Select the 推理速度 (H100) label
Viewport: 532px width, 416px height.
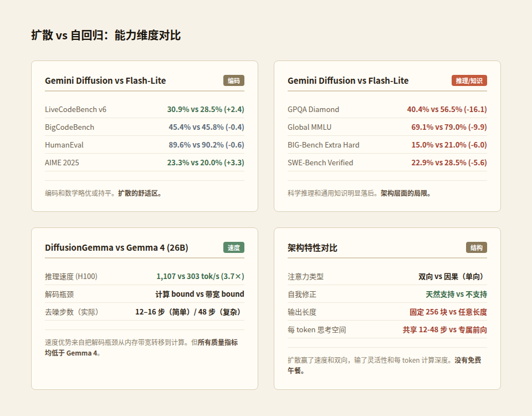pos(71,276)
